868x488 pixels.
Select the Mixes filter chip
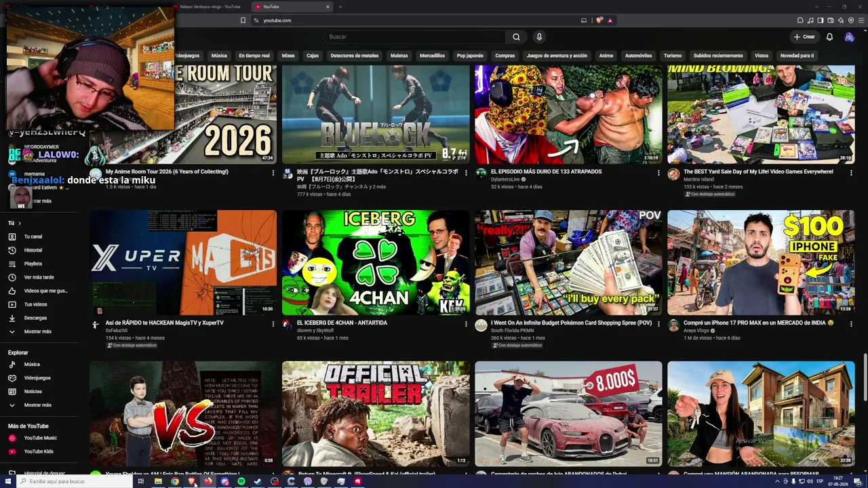(x=288, y=56)
